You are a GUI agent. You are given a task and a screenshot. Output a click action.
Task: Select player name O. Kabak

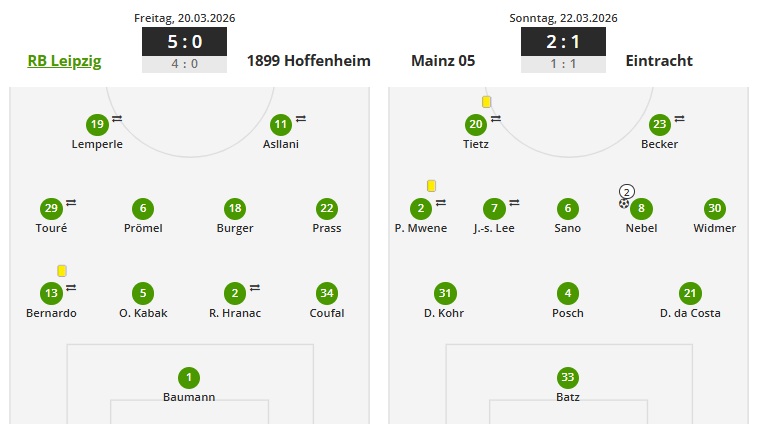(x=143, y=313)
